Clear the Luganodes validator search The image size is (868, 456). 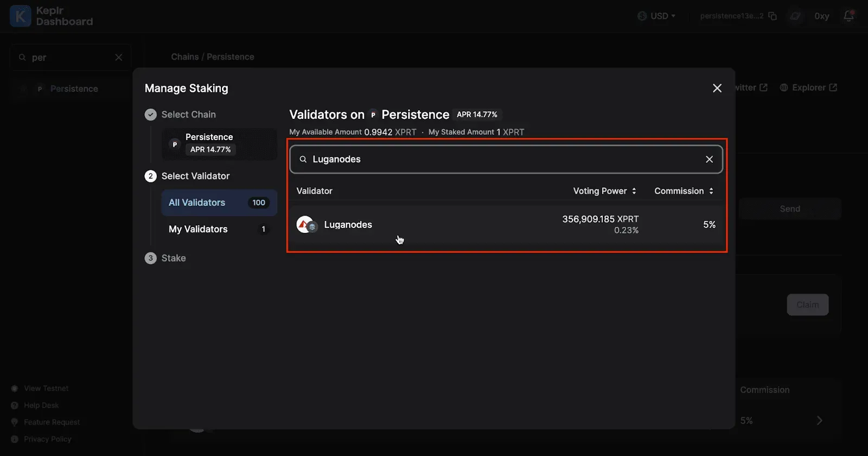tap(709, 159)
